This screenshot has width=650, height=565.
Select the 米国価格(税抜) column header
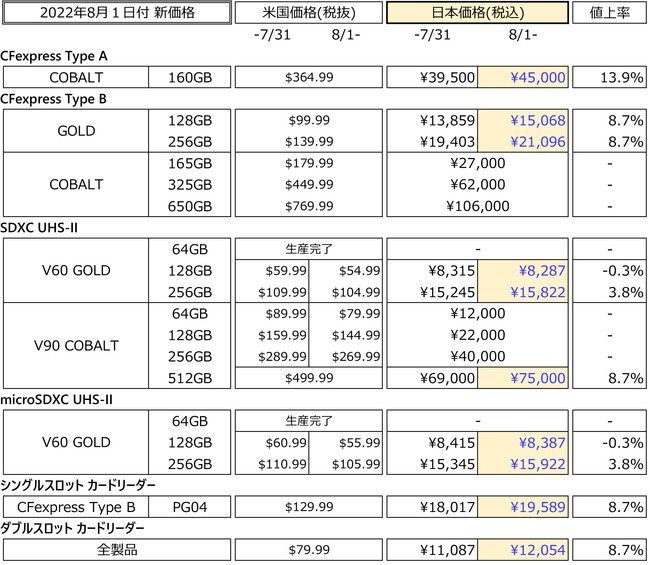click(307, 13)
